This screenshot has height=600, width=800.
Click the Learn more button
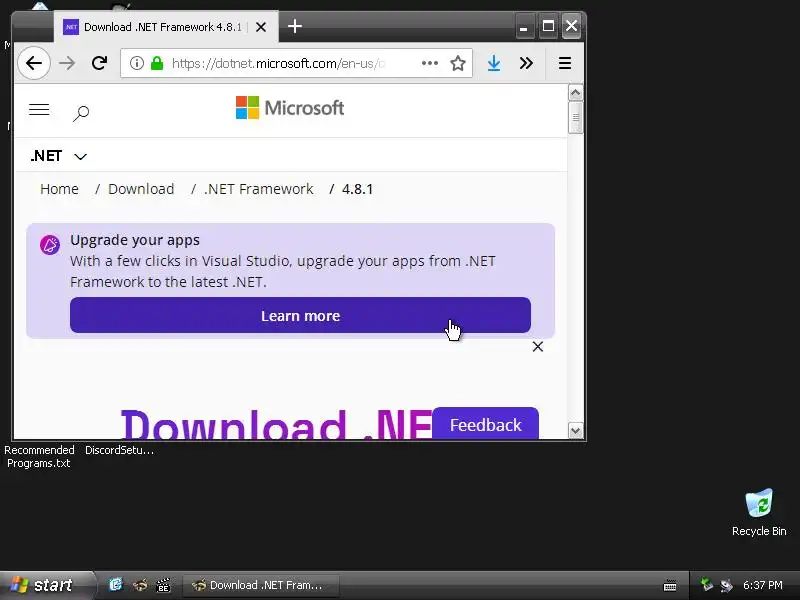tap(300, 316)
